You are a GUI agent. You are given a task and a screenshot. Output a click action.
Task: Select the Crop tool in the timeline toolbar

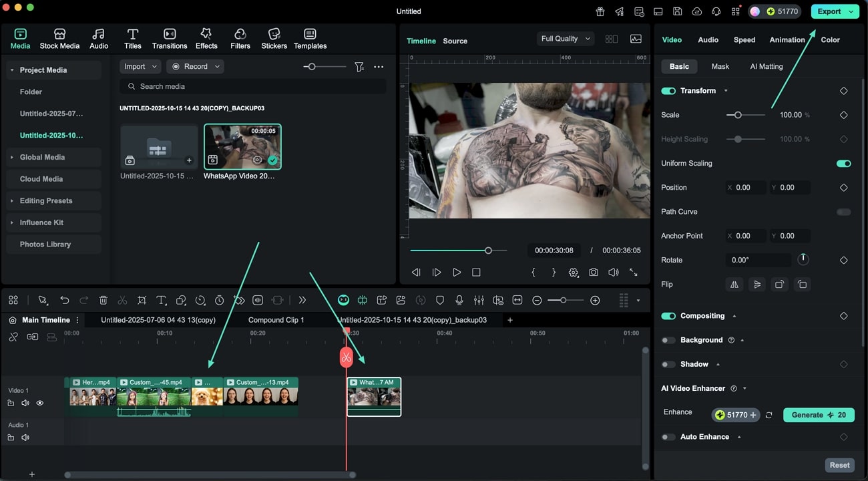tap(142, 300)
